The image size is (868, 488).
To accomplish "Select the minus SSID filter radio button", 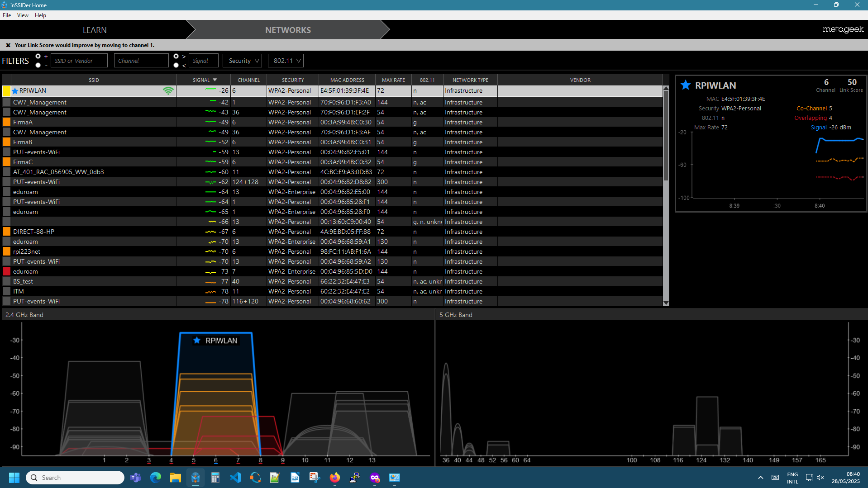I will [38, 65].
